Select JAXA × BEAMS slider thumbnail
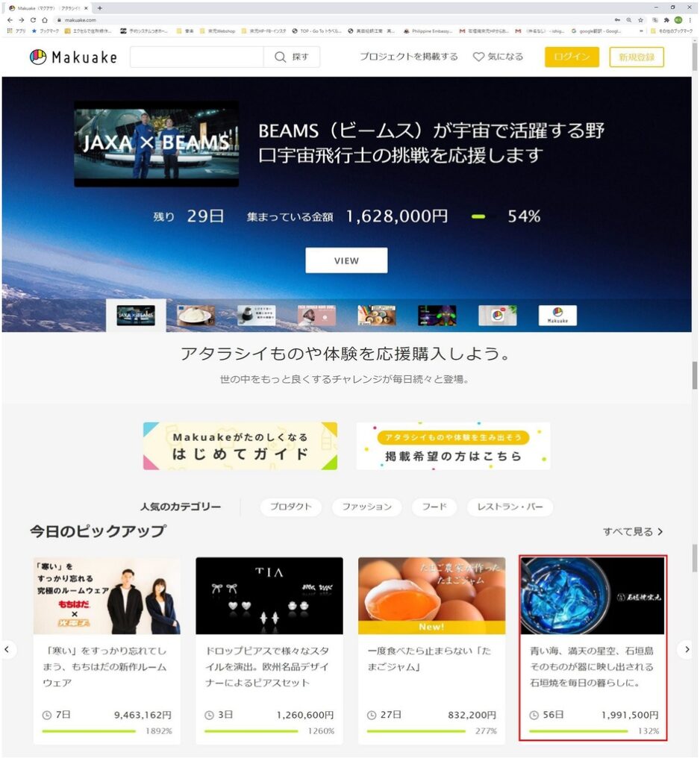The height and width of the screenshot is (764, 700). pos(136,315)
